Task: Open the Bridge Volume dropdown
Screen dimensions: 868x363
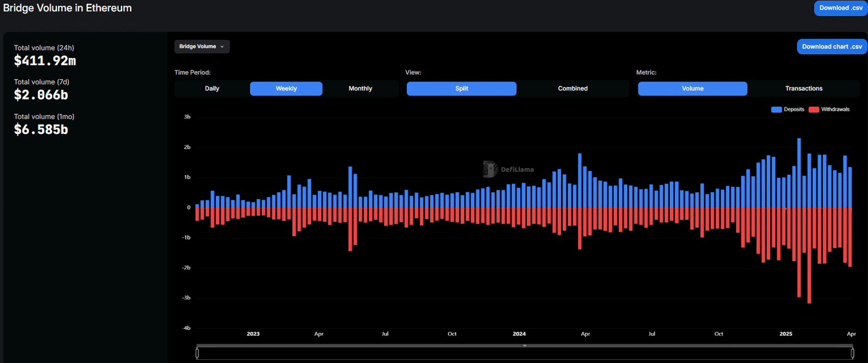Action: tap(202, 47)
